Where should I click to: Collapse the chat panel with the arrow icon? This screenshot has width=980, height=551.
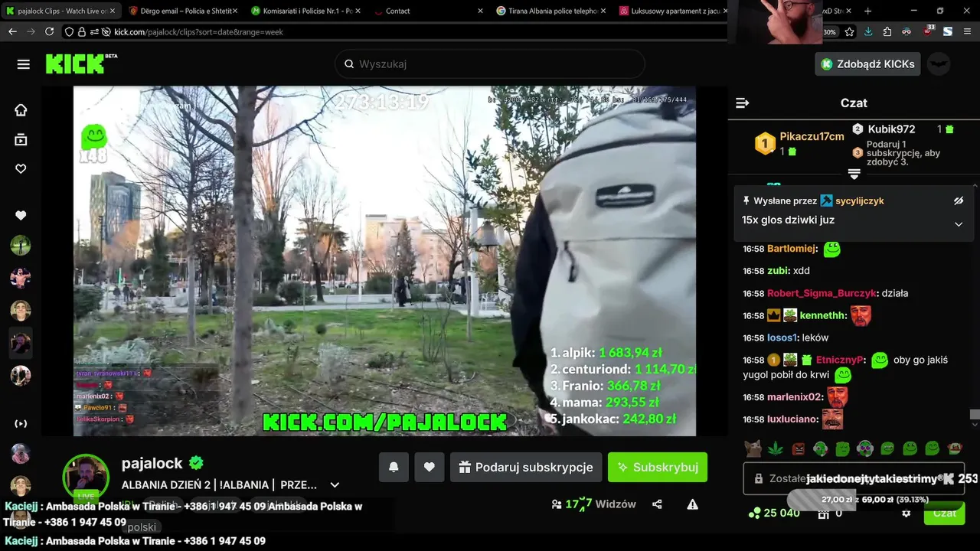pyautogui.click(x=742, y=103)
